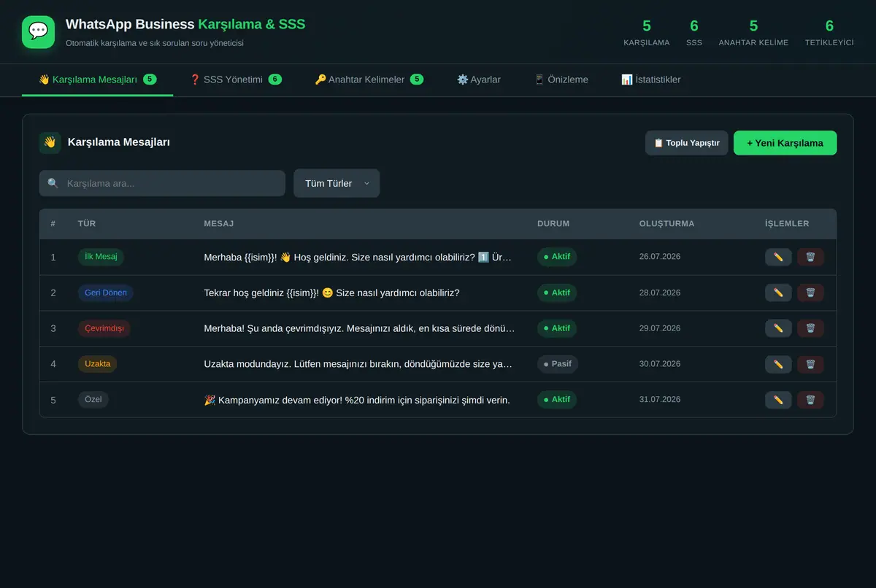876x588 pixels.
Task: Go to the Anahtar Kelimeler tab
Action: (369, 80)
